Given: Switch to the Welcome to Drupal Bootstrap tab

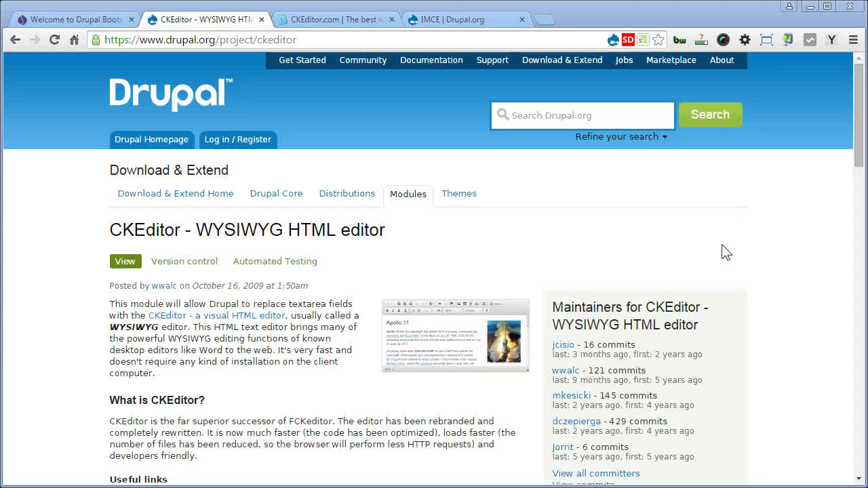Looking at the screenshot, I should tap(76, 20).
